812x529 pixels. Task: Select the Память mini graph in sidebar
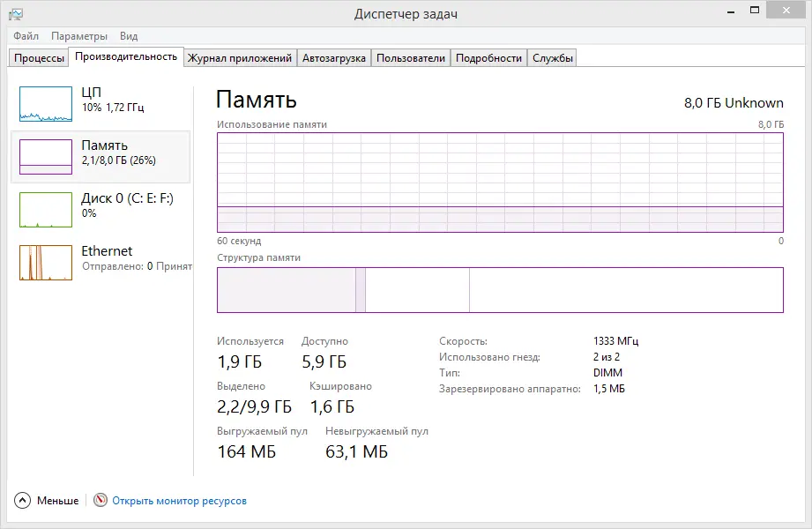point(46,157)
